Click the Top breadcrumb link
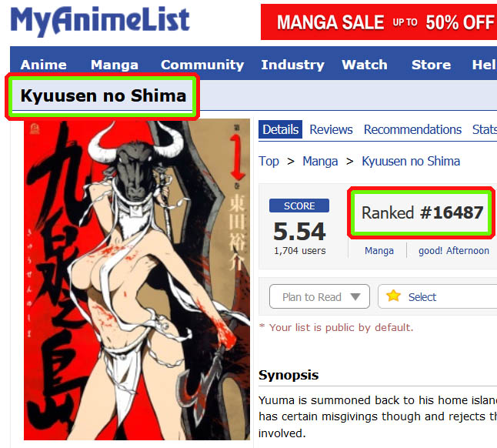 (x=269, y=162)
